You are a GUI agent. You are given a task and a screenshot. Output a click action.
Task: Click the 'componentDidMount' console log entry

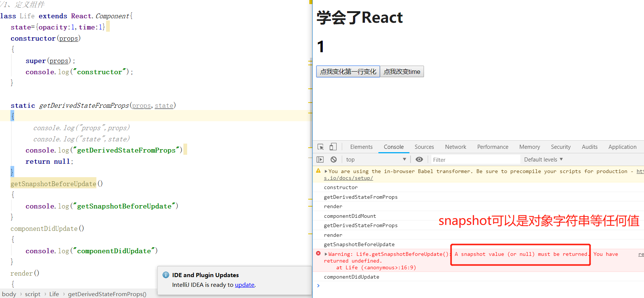(x=350, y=216)
